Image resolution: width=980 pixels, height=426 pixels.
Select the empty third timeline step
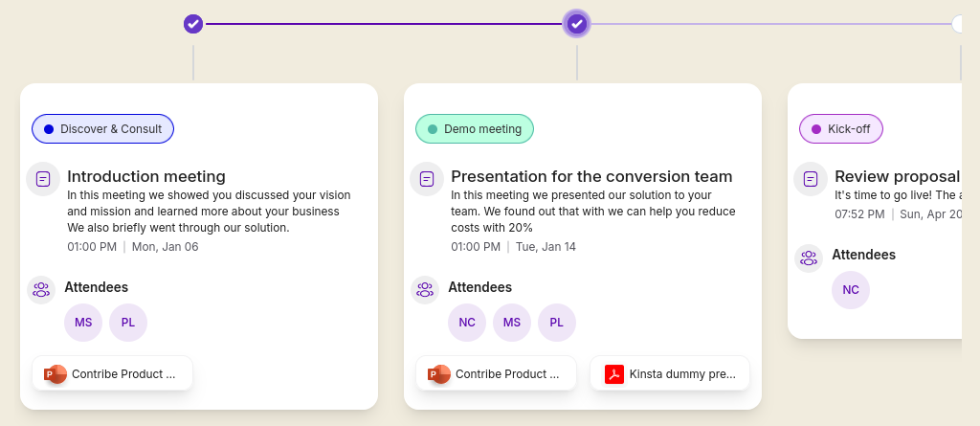959,23
